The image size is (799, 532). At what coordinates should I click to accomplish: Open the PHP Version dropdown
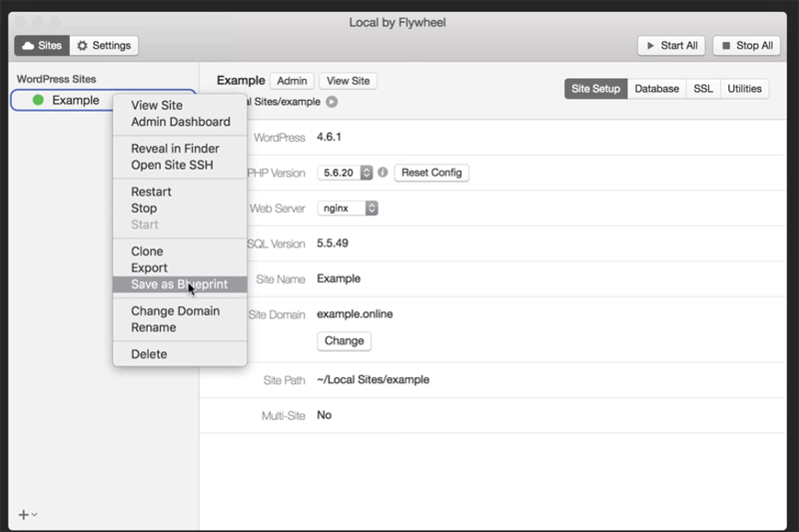pyautogui.click(x=346, y=173)
